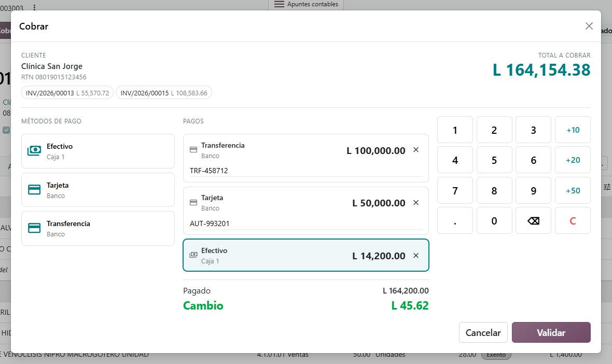Edit the AUT-993201 authorization reference field

click(x=305, y=223)
